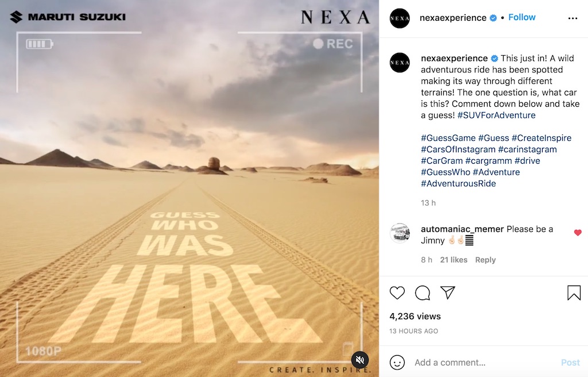Viewport: 588px width, 377px height.
Task: Open the automaniac_memer username link
Action: tap(462, 229)
